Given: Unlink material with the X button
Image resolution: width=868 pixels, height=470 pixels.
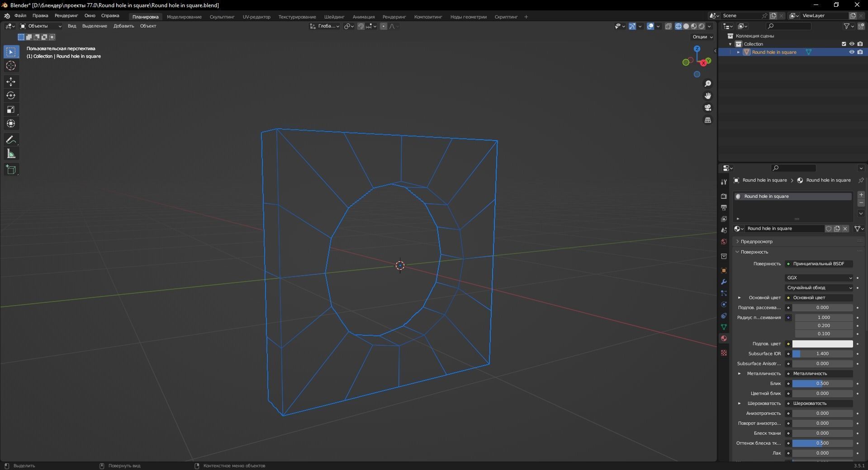Looking at the screenshot, I should [845, 229].
